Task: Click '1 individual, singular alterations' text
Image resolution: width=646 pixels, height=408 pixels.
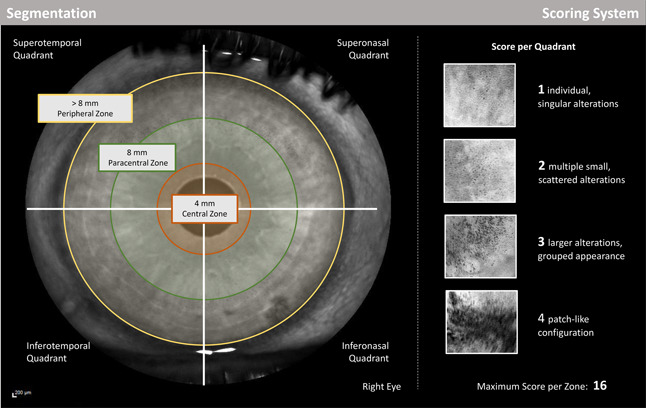Action: pyautogui.click(x=578, y=96)
